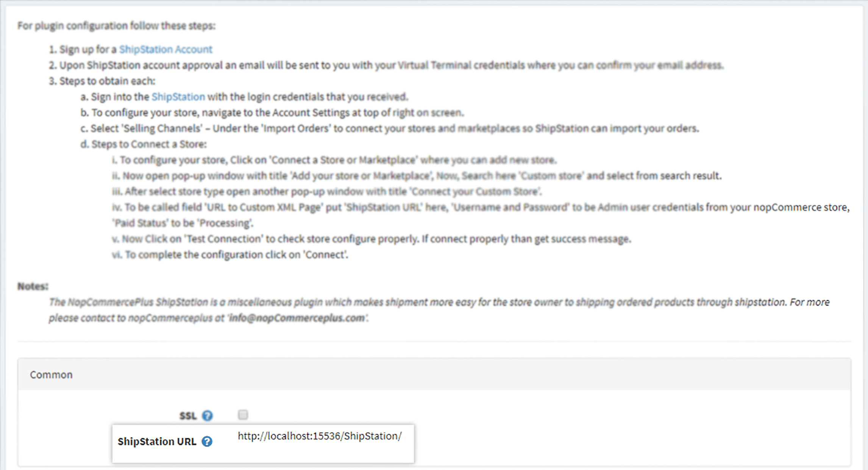Click the 'Test Connection' instruction line
Viewport: 868px width, 470px height.
point(372,239)
